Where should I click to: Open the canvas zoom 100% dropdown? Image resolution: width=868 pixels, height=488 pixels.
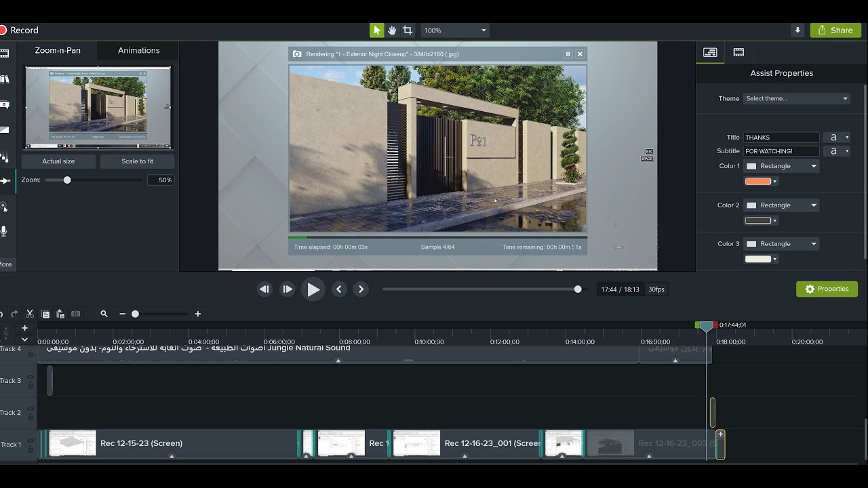point(455,30)
